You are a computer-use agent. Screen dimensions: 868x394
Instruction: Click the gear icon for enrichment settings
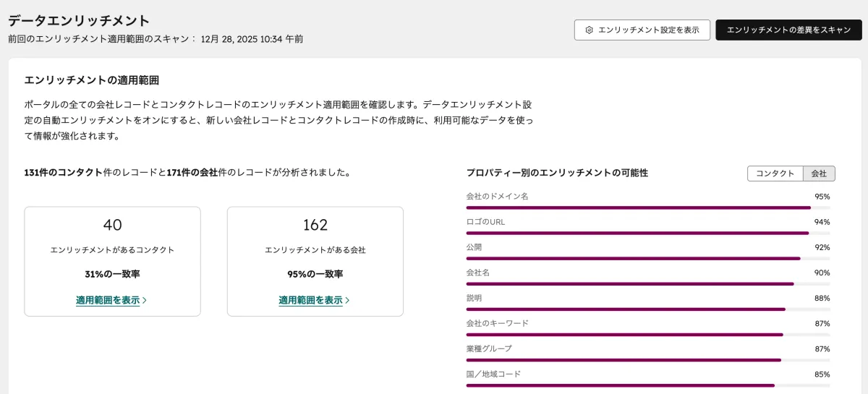(x=589, y=30)
